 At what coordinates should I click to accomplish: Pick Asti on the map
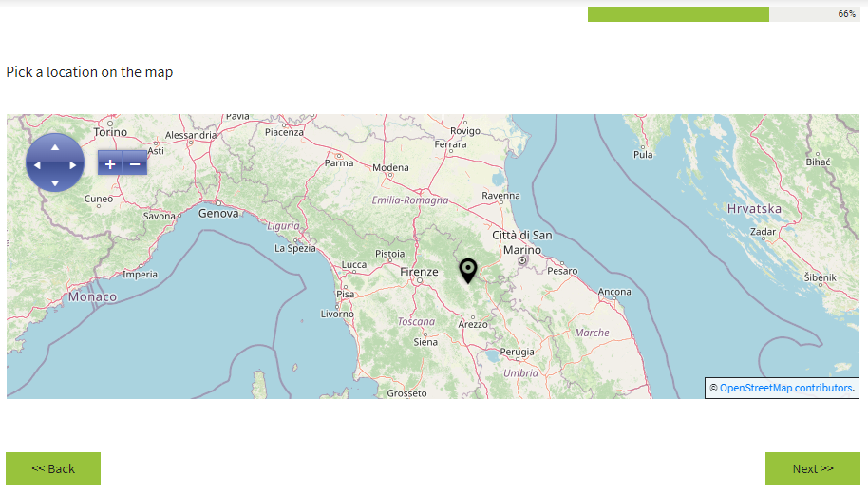[156, 150]
